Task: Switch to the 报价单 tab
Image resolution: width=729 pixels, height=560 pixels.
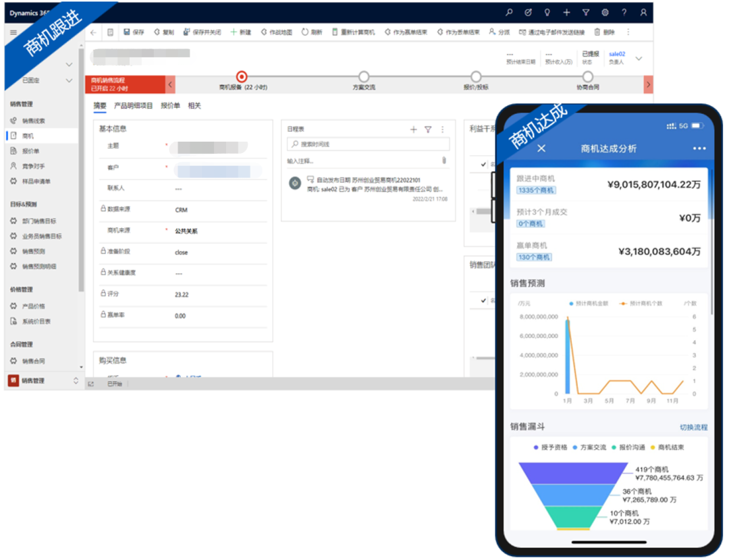Action: pyautogui.click(x=170, y=105)
